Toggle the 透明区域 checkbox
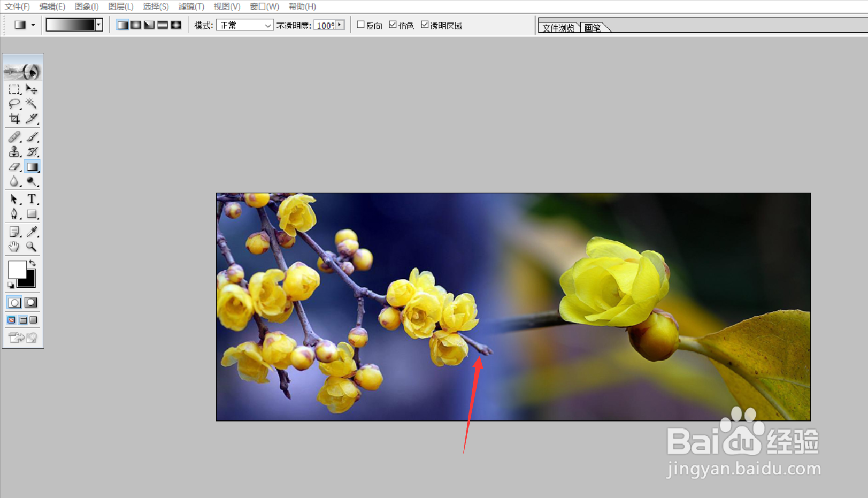Screen dimensions: 868x498 pyautogui.click(x=425, y=25)
